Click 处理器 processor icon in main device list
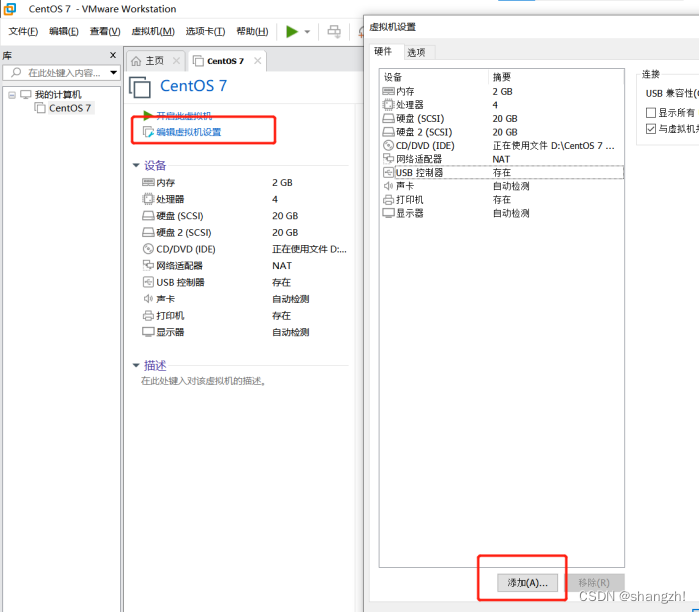The width and height of the screenshot is (700, 613). [148, 199]
